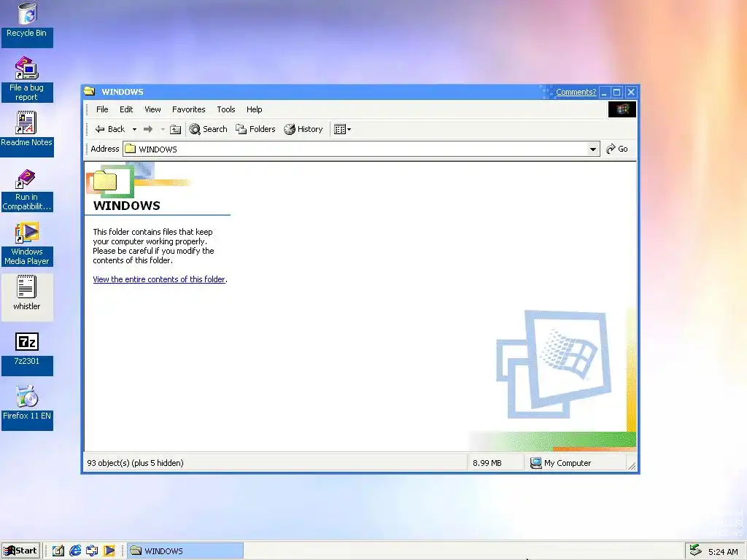
Task: Open the View menu
Action: (152, 109)
